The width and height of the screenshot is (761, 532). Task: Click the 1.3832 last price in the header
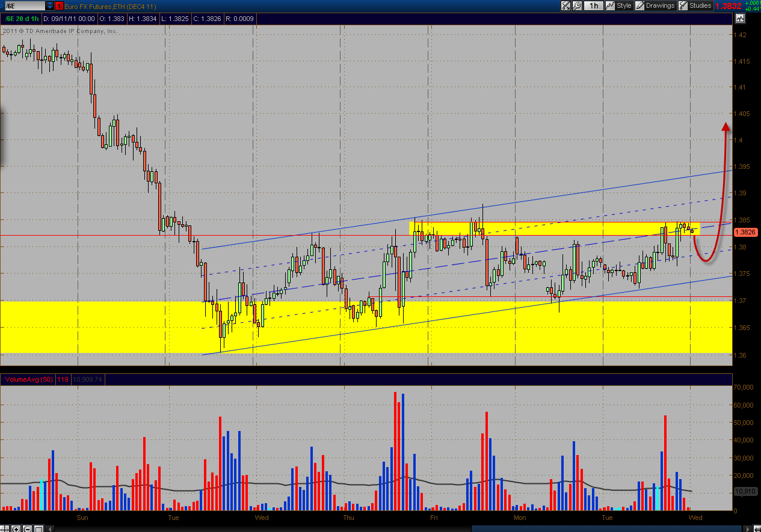728,5
